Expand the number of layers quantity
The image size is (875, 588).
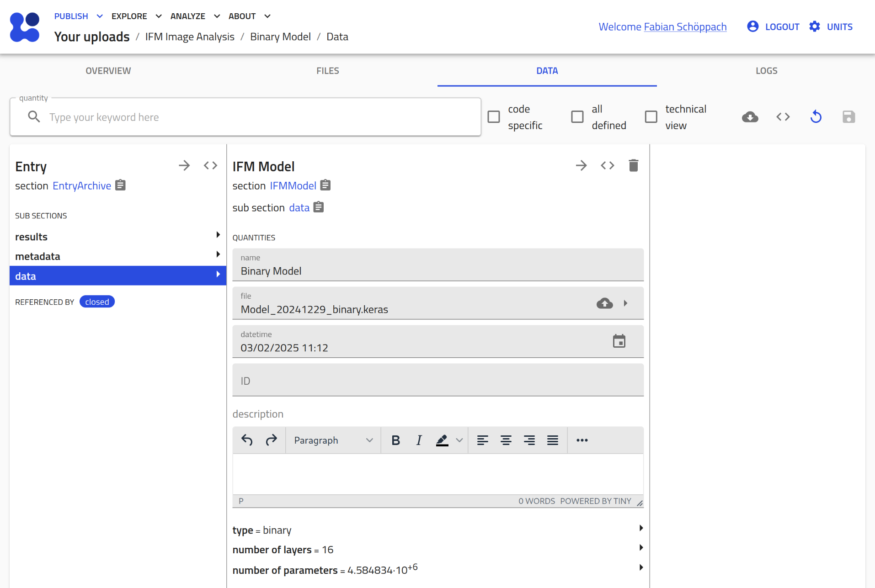point(641,548)
